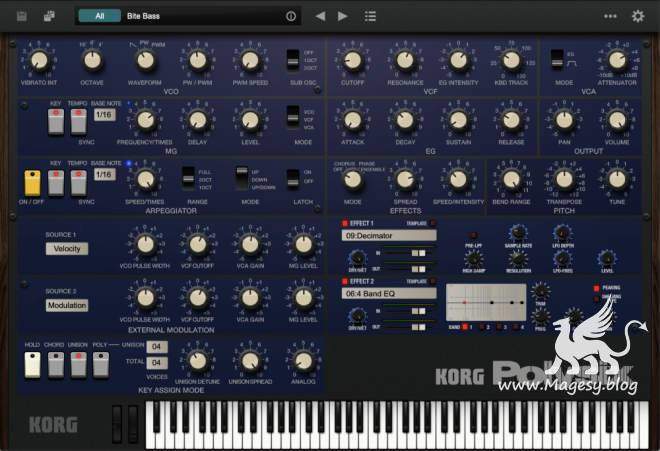660x451 pixels.
Task: Click the EG Sustain knob
Action: 458,120
